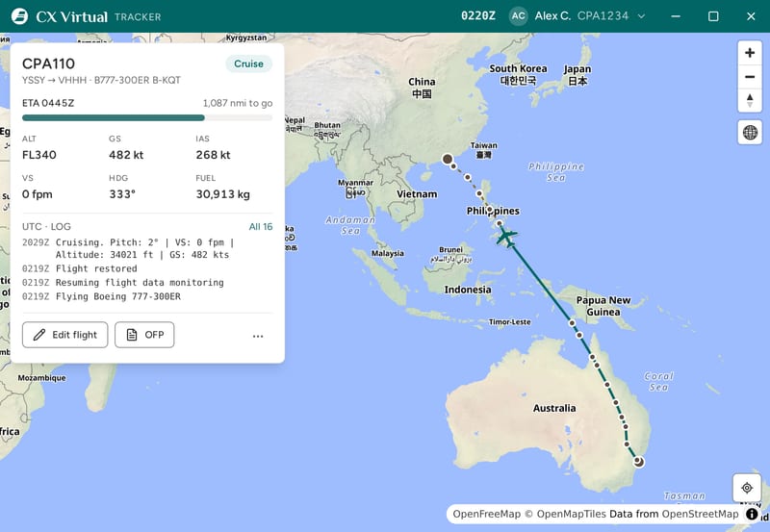Maximize the tracker window

click(713, 16)
